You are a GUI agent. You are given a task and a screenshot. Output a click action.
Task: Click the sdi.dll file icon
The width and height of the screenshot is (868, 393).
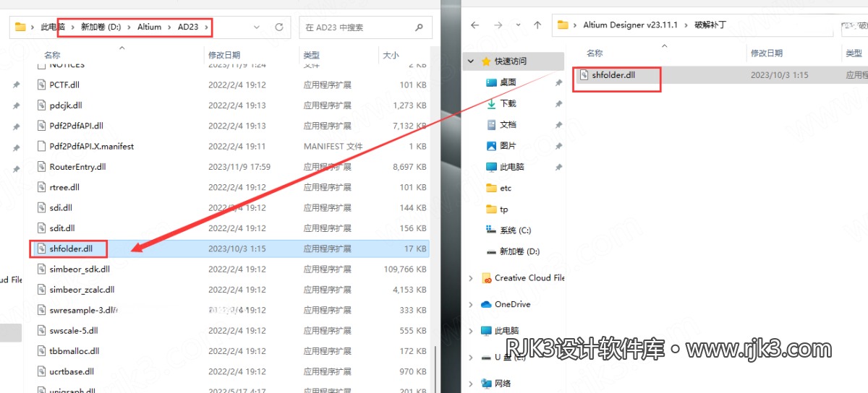(43, 207)
